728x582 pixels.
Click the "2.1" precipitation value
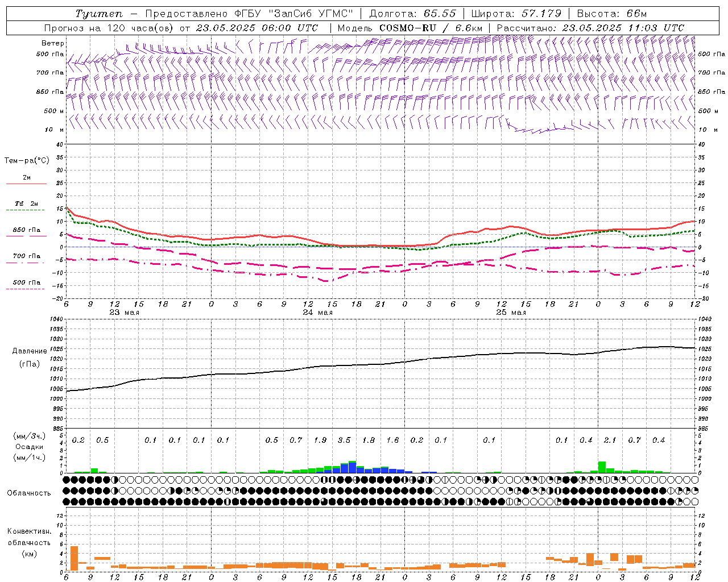pyautogui.click(x=610, y=440)
